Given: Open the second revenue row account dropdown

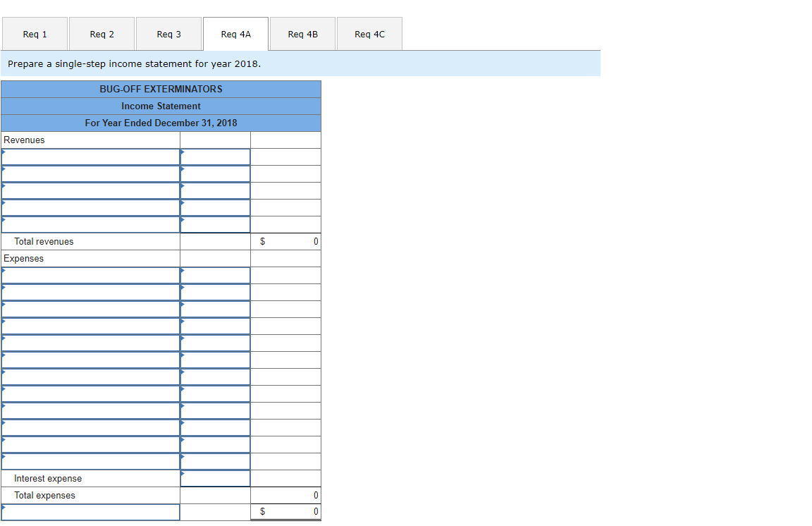Looking at the screenshot, I should click(90, 173).
